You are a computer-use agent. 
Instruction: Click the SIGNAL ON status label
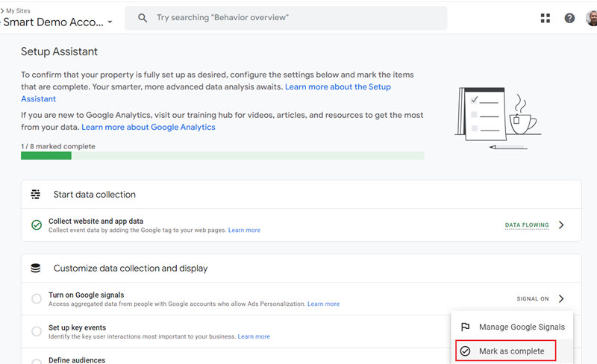(533, 299)
